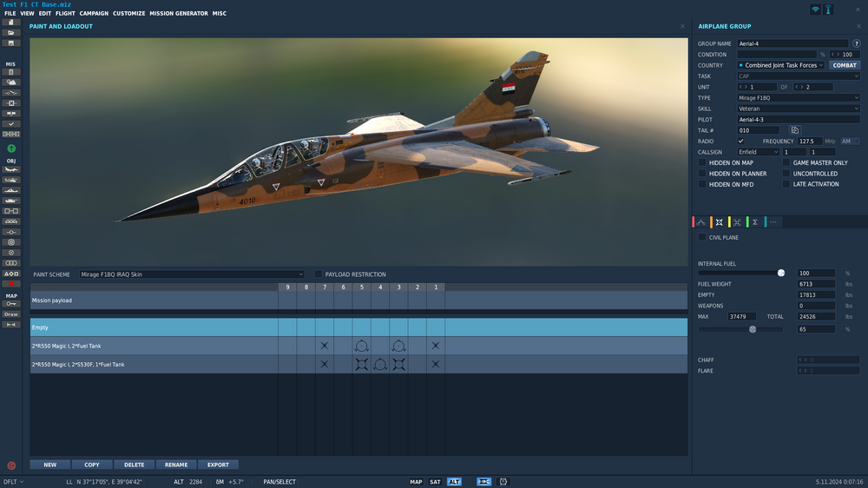Select the ground vehicle group tool
This screenshot has height=488, width=868.
point(11,201)
